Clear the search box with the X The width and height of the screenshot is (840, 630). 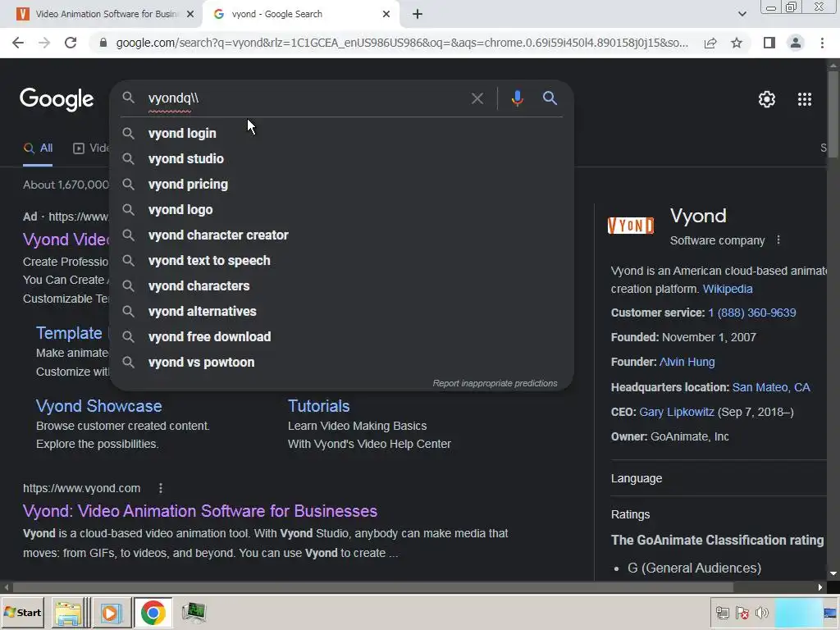pos(477,98)
